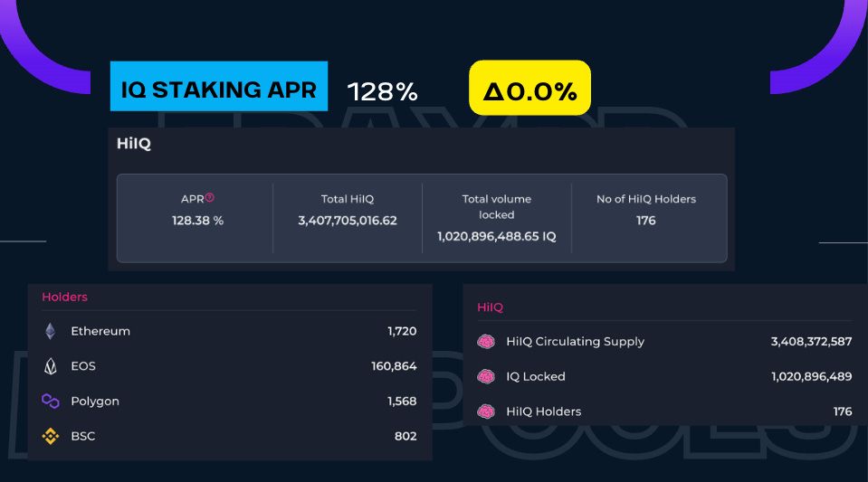
Task: Select the pink HiIQ panel heading
Action: 490,307
